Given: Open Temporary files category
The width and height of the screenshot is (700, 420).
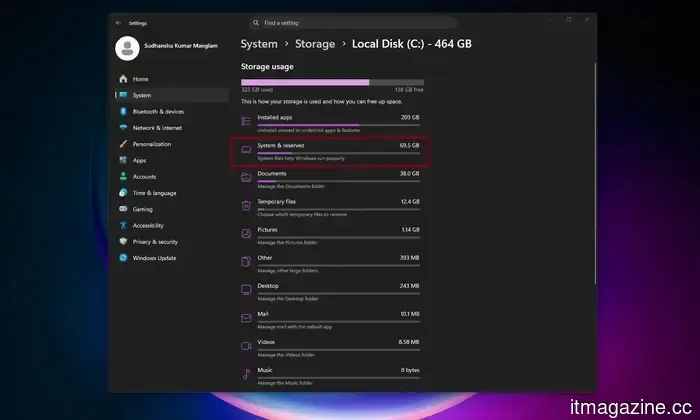Looking at the screenshot, I should click(x=330, y=208).
